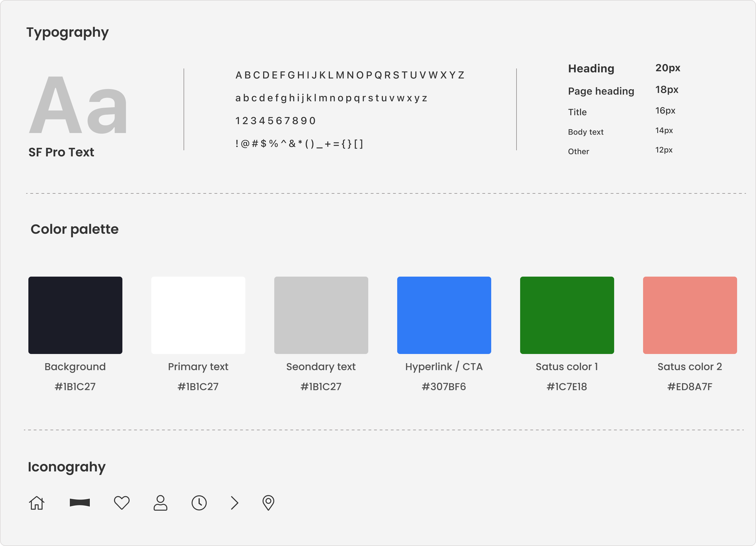Click the #1C7E18 hex code

pyautogui.click(x=567, y=387)
